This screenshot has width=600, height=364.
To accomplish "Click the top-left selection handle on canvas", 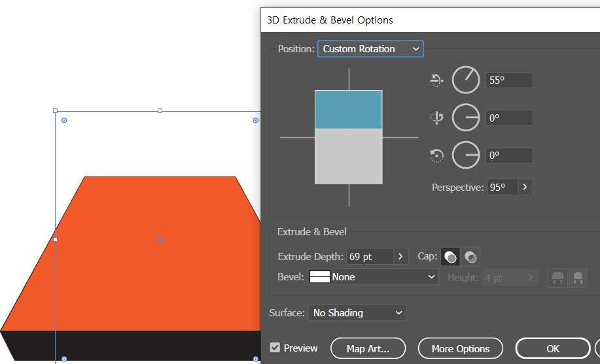I will tap(55, 111).
